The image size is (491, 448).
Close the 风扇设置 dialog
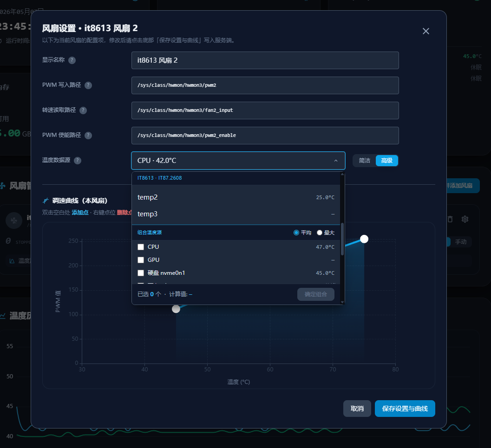coord(426,31)
